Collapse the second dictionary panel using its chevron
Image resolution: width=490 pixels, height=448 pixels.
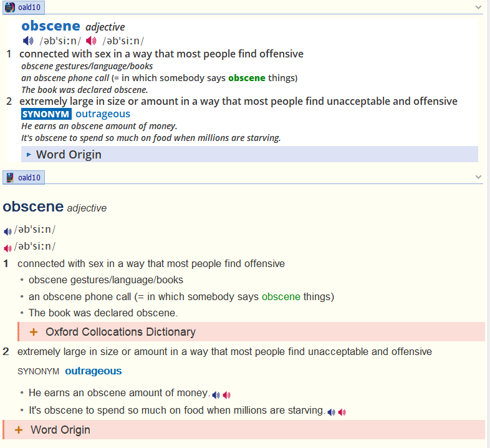coord(478,178)
